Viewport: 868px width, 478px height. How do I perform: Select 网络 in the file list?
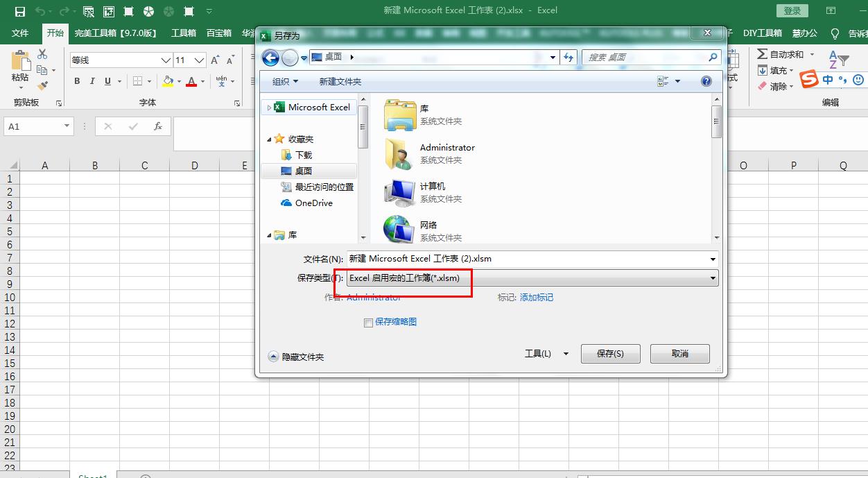(423, 230)
